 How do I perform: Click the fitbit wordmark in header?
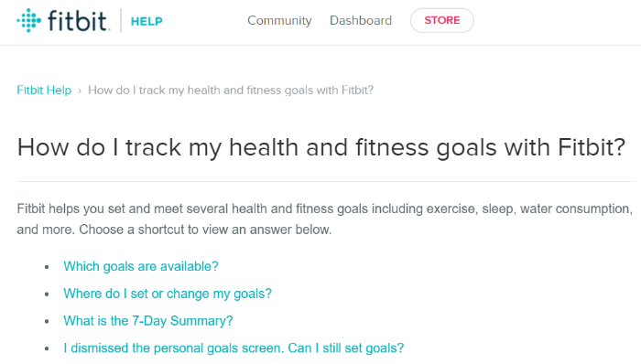79,20
